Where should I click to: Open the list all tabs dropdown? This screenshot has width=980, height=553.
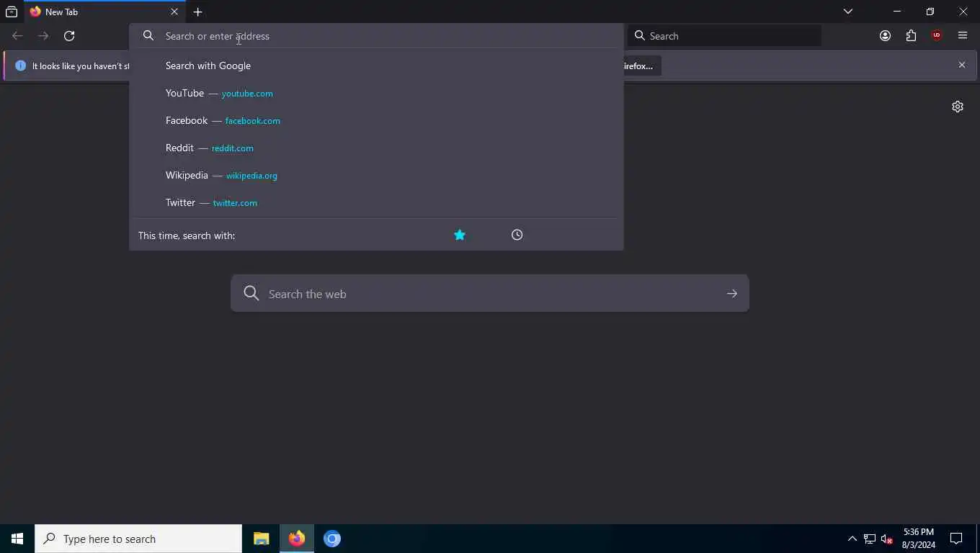point(848,12)
